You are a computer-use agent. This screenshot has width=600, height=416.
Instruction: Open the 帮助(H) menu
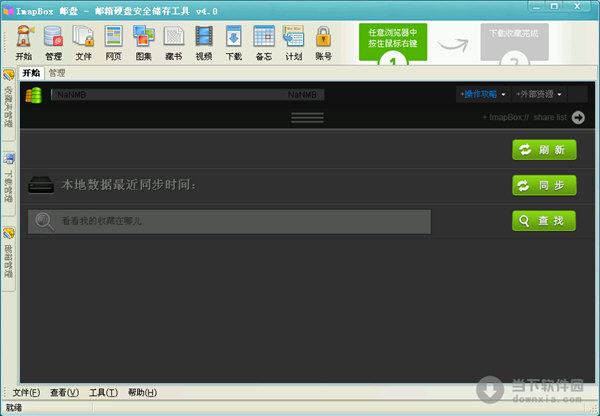(x=142, y=393)
